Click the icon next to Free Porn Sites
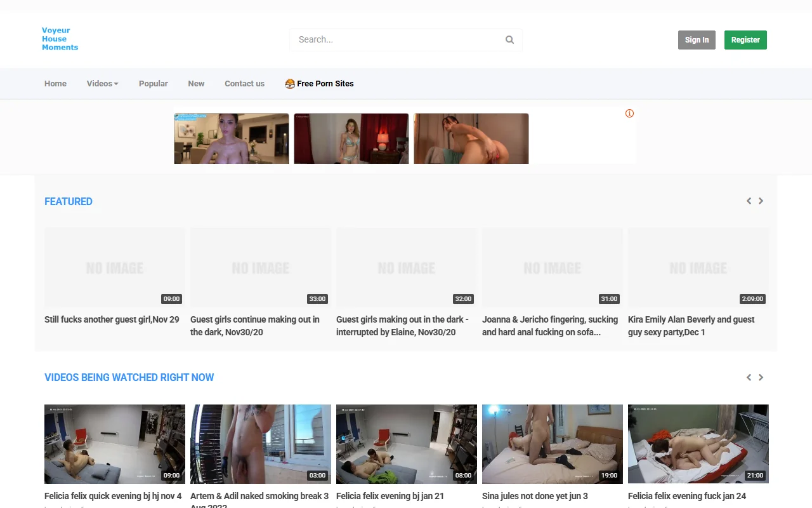812x508 pixels. coord(289,83)
